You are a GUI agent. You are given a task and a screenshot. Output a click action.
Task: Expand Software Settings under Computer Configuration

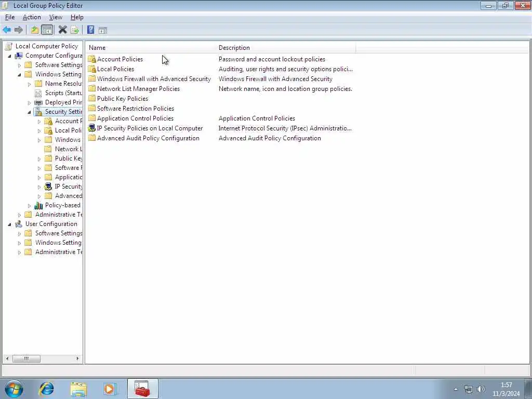[19, 65]
